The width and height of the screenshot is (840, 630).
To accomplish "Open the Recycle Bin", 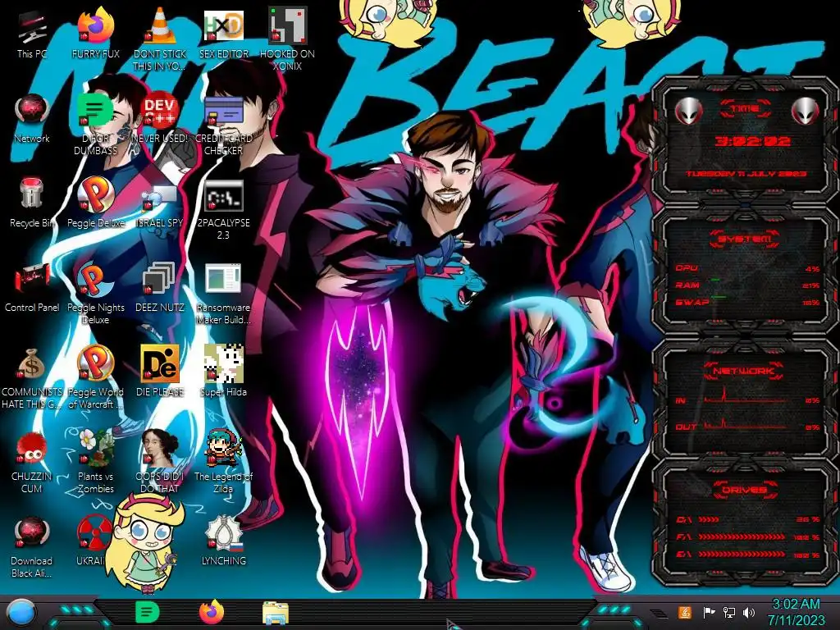I will coord(32,203).
